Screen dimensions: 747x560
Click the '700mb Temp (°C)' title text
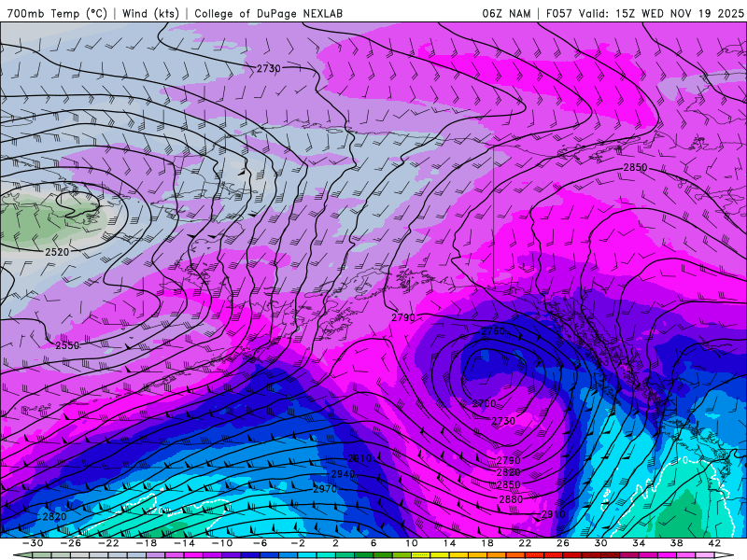click(57, 13)
